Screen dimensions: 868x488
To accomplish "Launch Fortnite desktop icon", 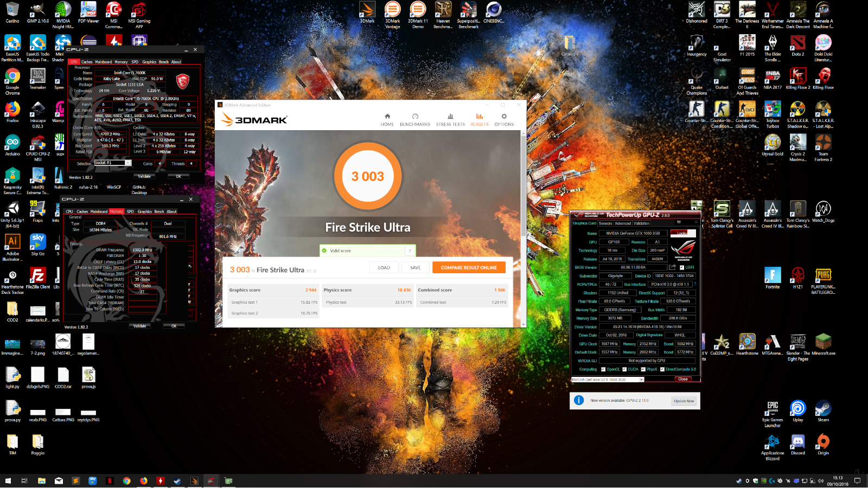I will (x=773, y=278).
